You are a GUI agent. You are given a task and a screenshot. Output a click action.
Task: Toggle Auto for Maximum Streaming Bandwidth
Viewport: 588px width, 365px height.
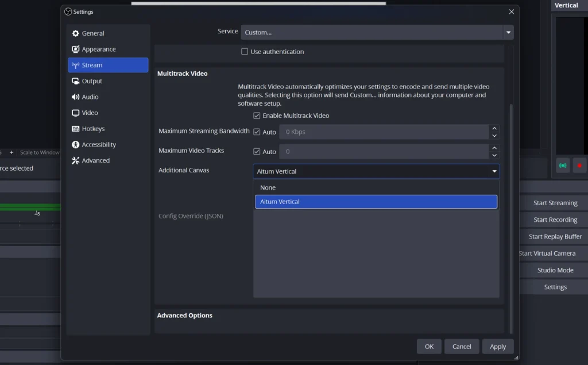(257, 132)
